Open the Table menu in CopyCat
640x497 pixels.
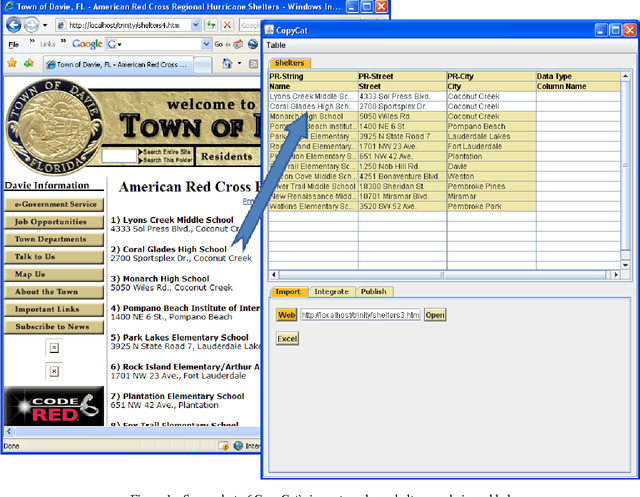click(276, 45)
